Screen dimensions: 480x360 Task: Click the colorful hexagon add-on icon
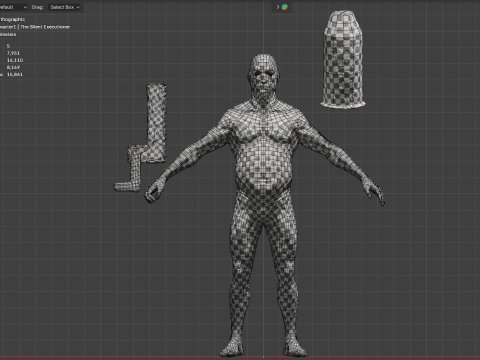(x=285, y=7)
